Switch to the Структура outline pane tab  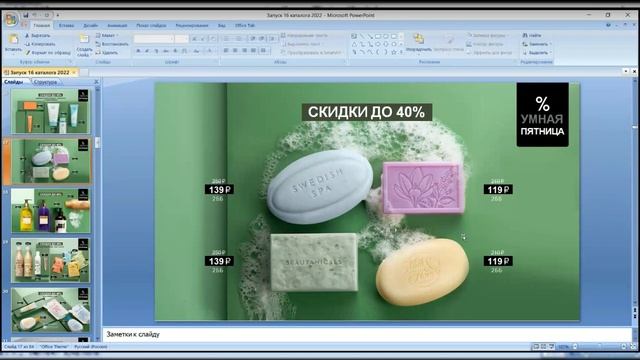click(45, 82)
